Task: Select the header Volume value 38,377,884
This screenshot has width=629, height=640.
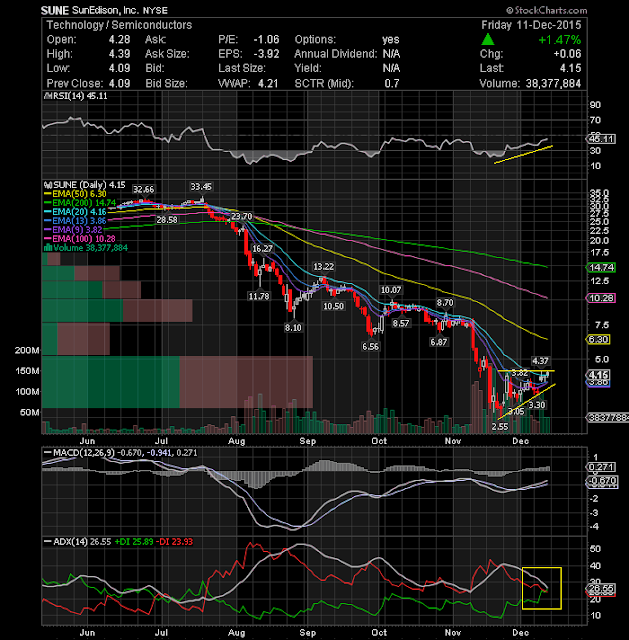Action: tap(553, 83)
